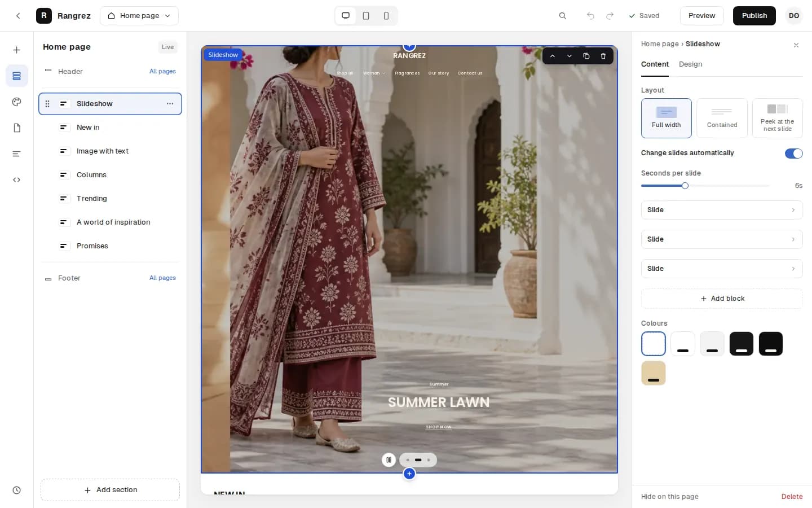Duplicate the Slideshow section

click(586, 56)
